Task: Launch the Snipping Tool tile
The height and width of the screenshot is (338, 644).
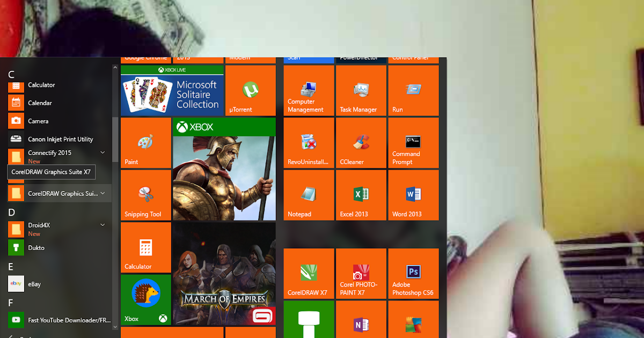Action: click(x=146, y=195)
